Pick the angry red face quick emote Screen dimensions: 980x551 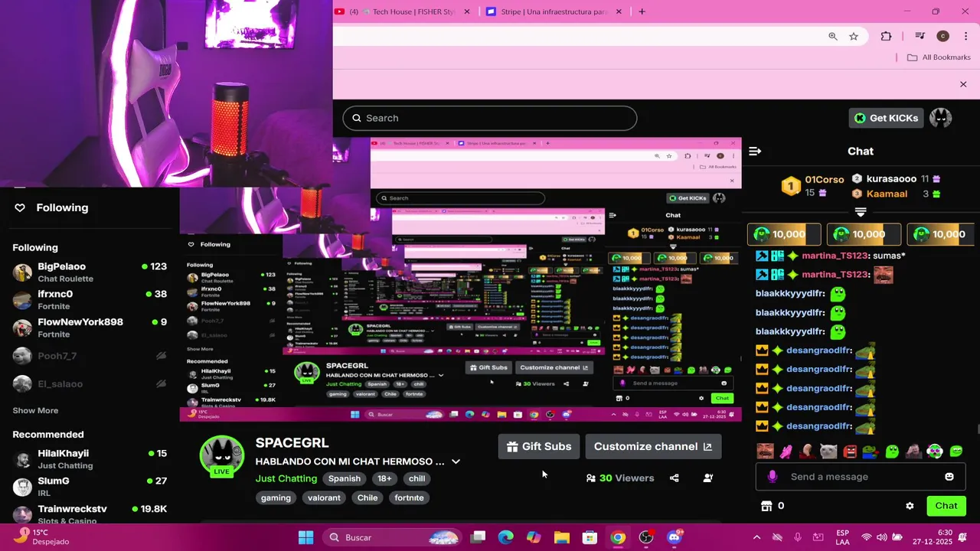850,452
